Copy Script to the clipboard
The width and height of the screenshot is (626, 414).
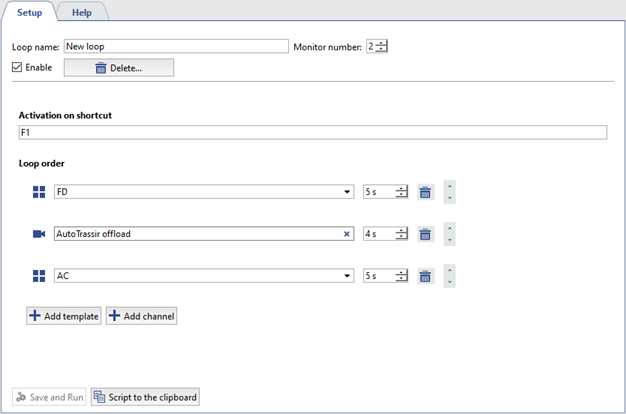tap(145, 397)
